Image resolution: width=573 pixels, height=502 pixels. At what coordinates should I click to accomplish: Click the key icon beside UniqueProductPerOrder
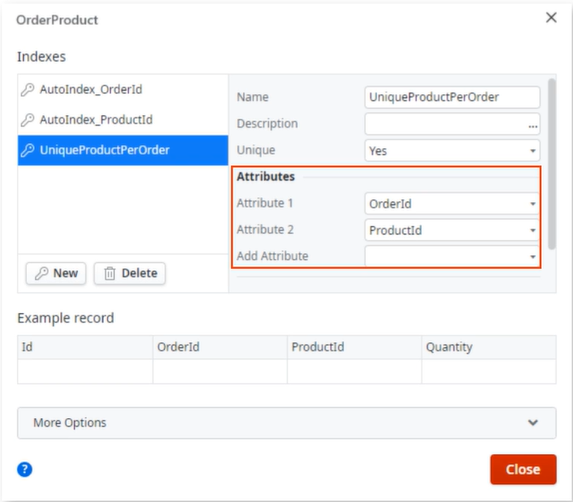27,150
